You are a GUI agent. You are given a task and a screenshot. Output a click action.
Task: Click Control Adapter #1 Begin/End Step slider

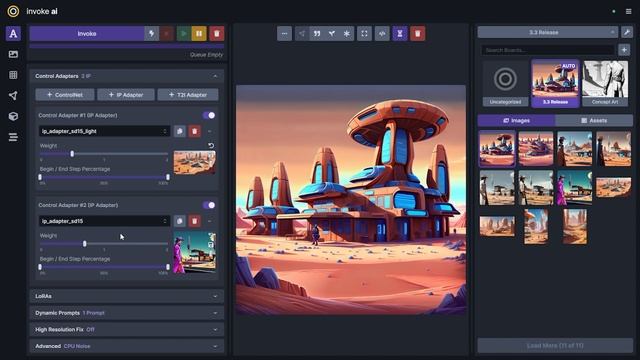point(104,177)
